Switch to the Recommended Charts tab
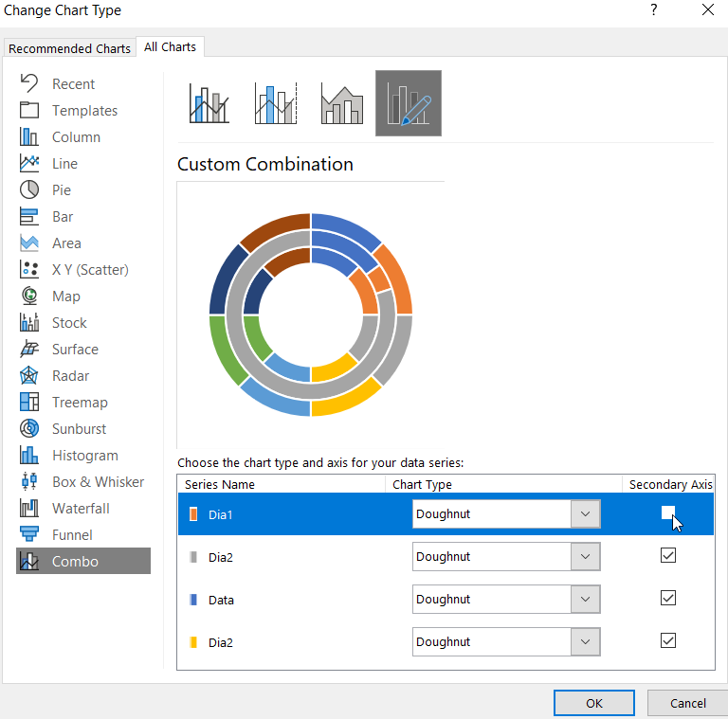This screenshot has width=728, height=719. click(x=69, y=48)
